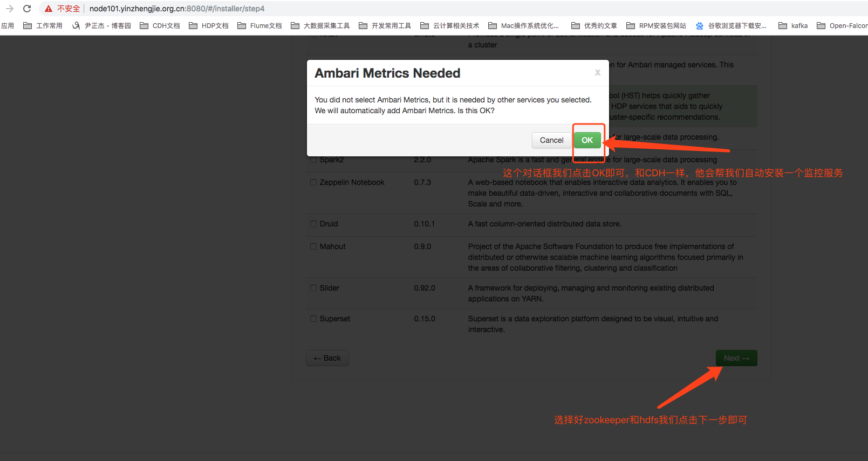The width and height of the screenshot is (868, 461).
Task: Open the Open-Falcon bookmark folder
Action: [x=842, y=25]
